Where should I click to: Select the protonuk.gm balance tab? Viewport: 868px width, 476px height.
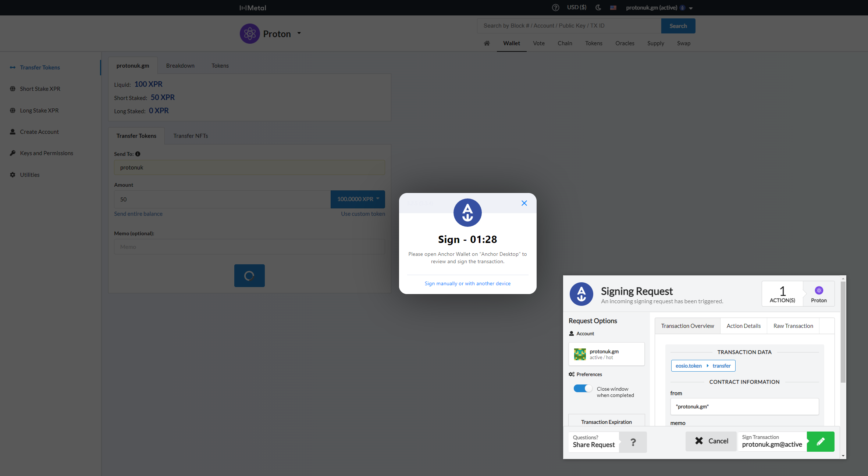[x=133, y=66]
